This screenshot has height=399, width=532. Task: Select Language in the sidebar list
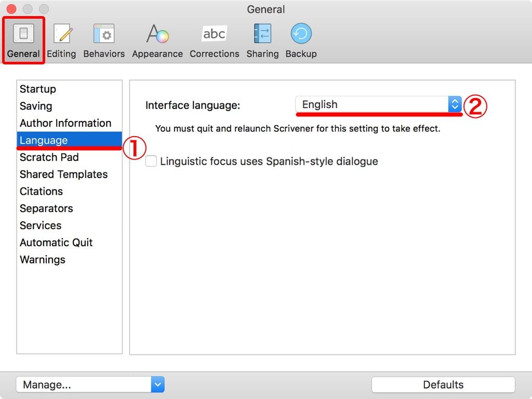click(x=69, y=140)
